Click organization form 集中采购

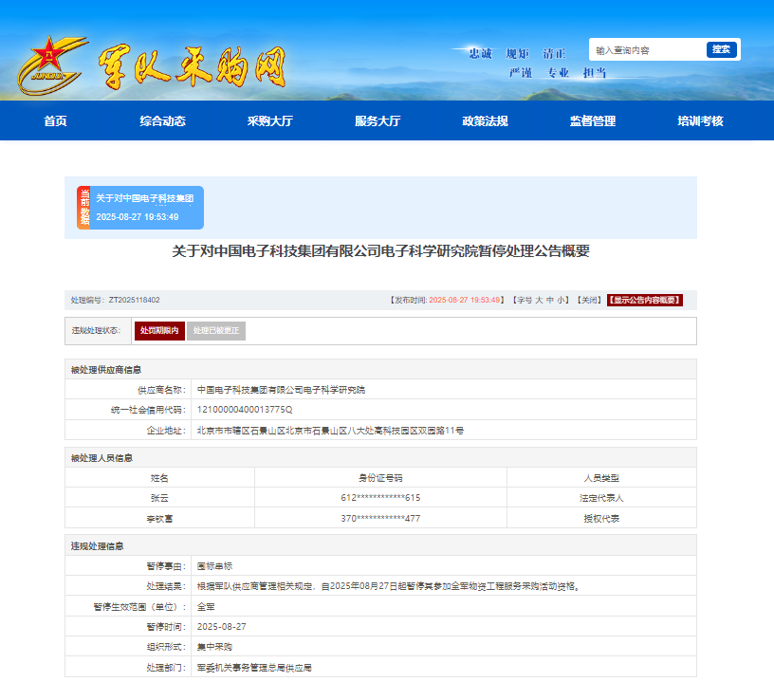214,647
